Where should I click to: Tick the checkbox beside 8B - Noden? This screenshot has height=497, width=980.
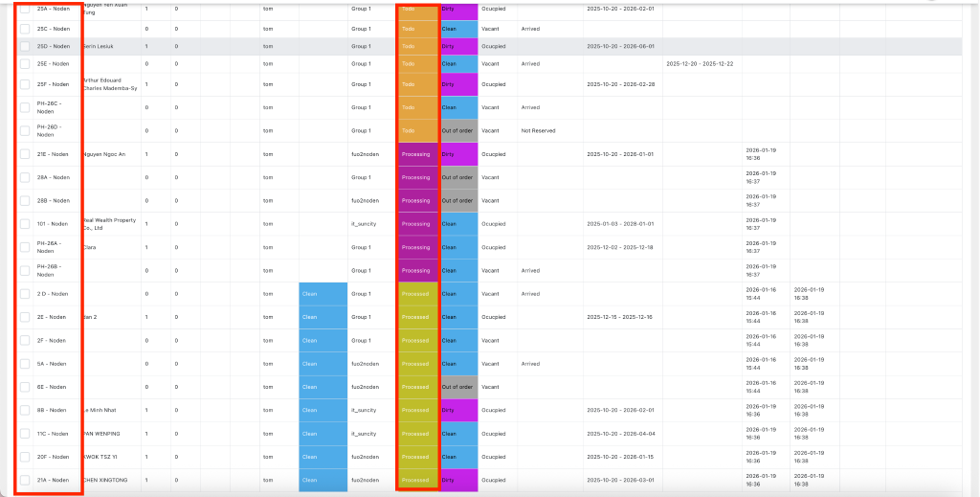coord(25,410)
